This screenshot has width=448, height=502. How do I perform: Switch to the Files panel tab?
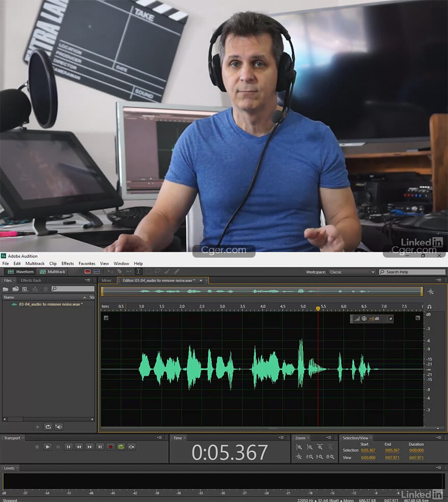pos(8,281)
